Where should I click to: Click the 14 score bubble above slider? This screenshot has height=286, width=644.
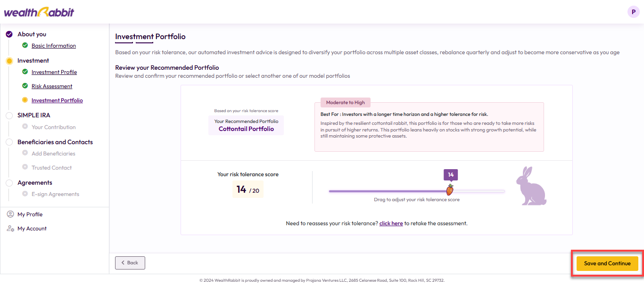point(451,175)
